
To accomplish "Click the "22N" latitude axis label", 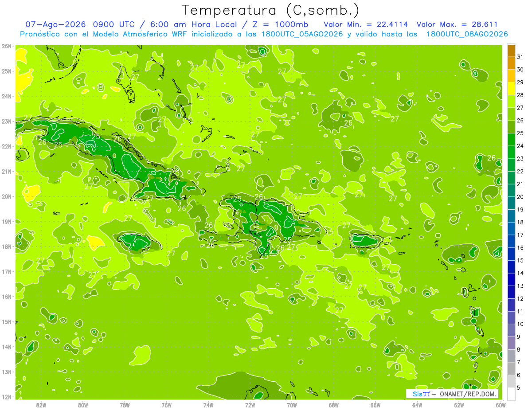I will (6, 146).
